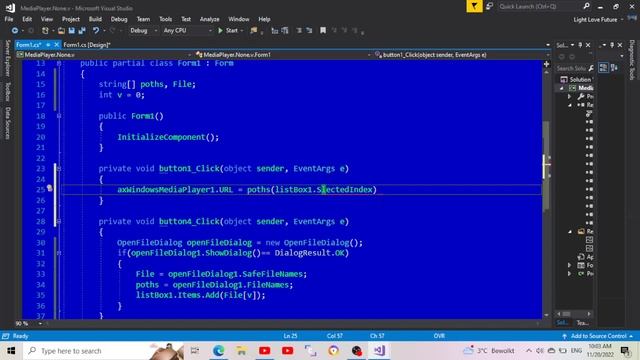Open the Data Sources side tab
Image resolution: width=640 pixels, height=360 pixels.
[7, 123]
